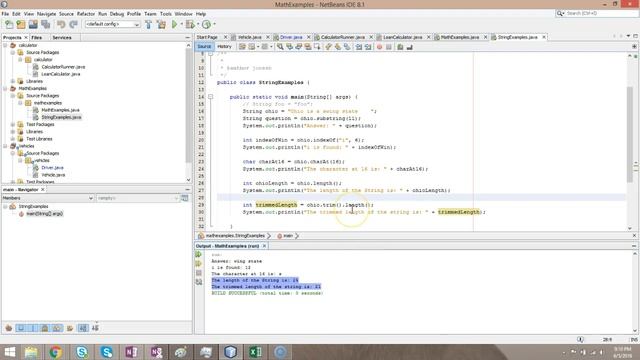Screen dimensions: 640x360
Task: Toggle Sort by Source in Navigator toolbar
Action: (x=96, y=328)
